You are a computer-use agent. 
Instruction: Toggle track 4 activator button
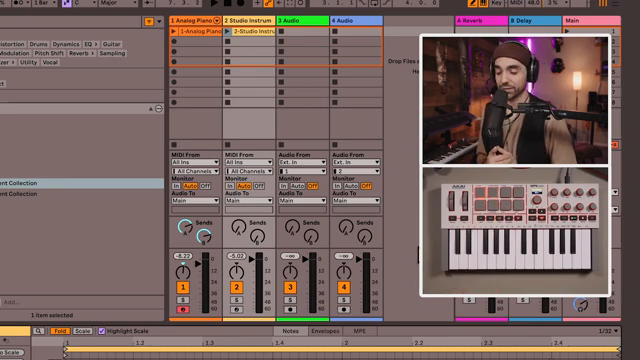(x=344, y=287)
